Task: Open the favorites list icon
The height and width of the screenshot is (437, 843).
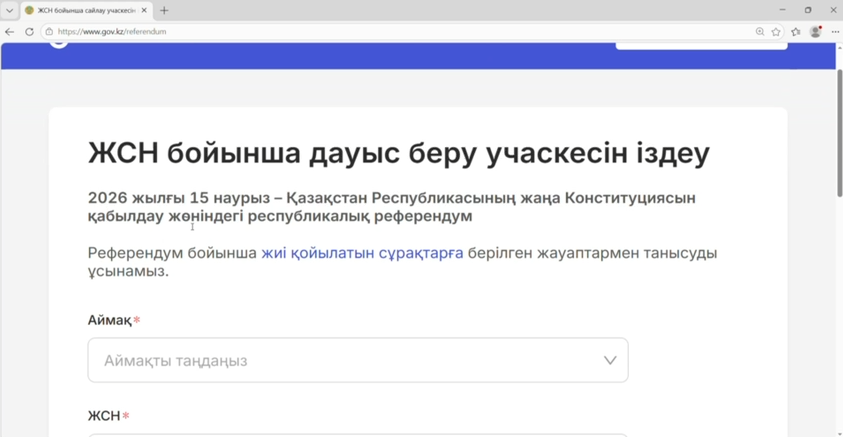Action: point(796,32)
